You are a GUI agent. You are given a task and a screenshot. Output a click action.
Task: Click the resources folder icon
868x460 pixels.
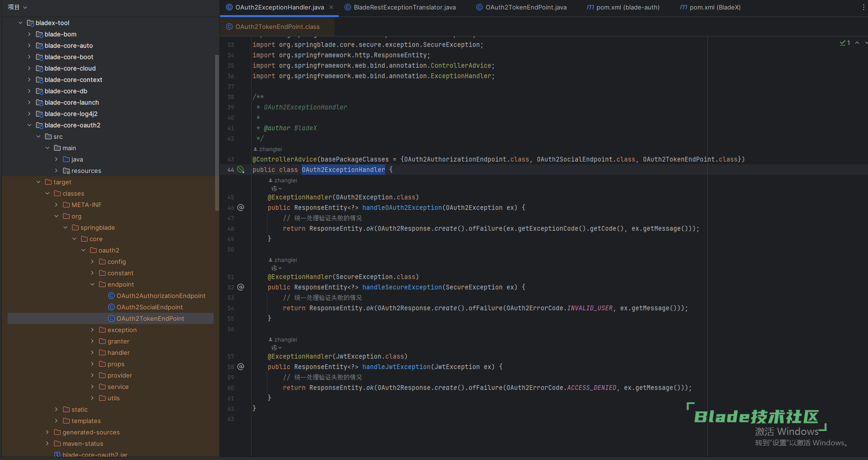[x=66, y=171]
